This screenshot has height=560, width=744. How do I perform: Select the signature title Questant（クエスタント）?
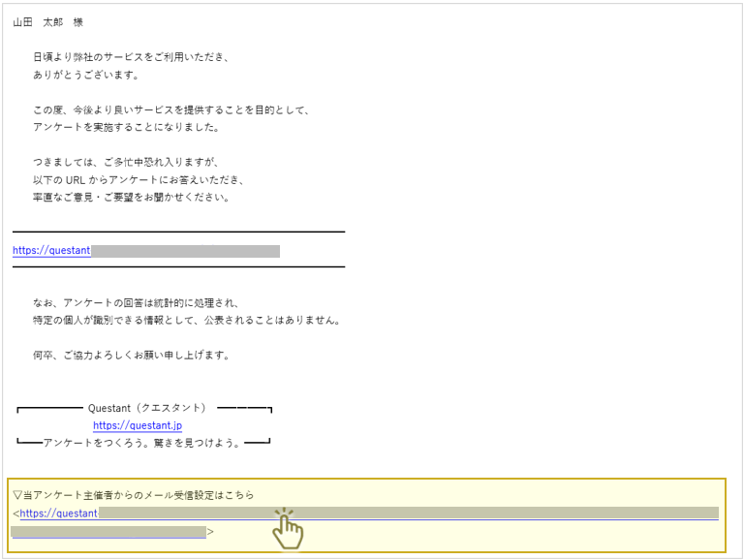click(147, 408)
